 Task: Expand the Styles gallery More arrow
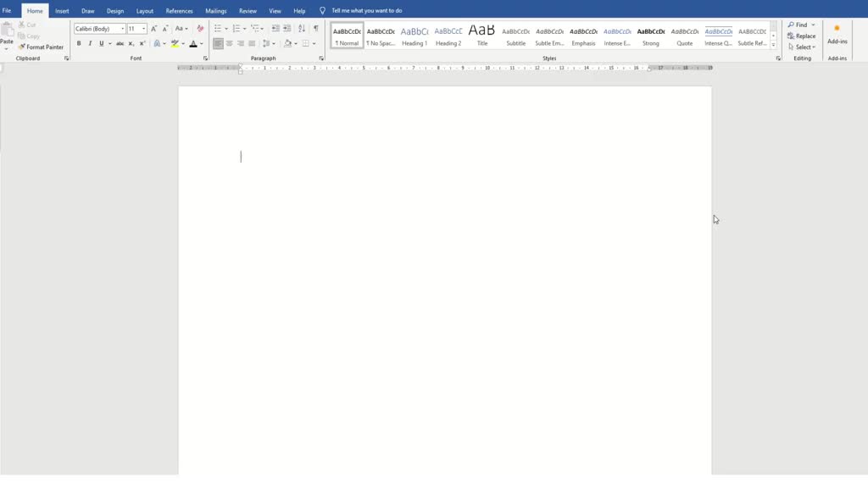tap(773, 45)
